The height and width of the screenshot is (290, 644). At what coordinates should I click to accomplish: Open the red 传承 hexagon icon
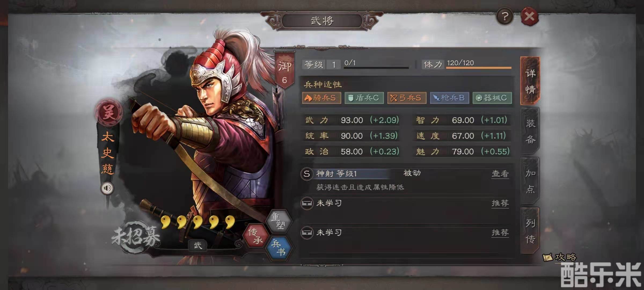[256, 235]
